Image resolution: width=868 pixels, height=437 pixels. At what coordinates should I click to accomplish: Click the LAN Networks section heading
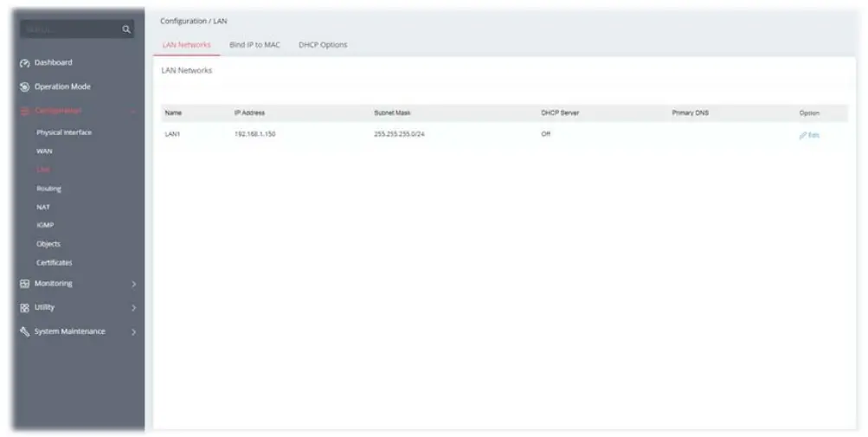(187, 70)
